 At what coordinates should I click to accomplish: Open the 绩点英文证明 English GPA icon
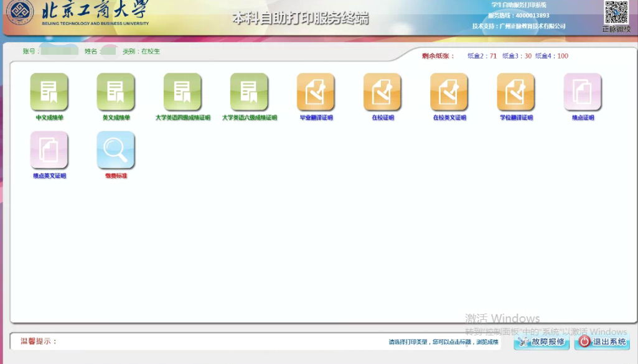pyautogui.click(x=49, y=150)
